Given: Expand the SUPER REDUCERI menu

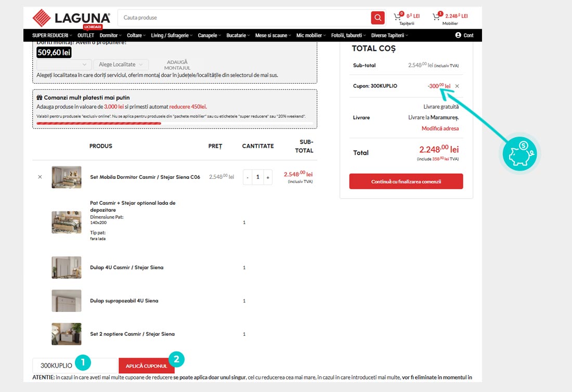Looking at the screenshot, I should 52,35.
